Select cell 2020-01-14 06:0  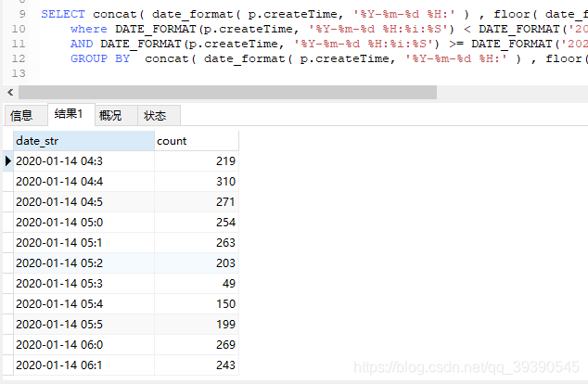tap(84, 345)
